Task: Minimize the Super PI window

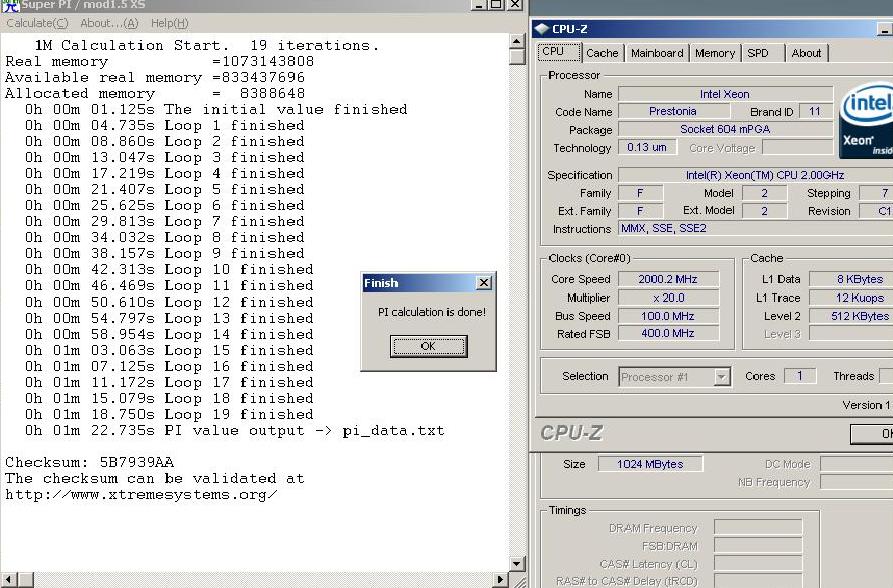Action: point(479,5)
